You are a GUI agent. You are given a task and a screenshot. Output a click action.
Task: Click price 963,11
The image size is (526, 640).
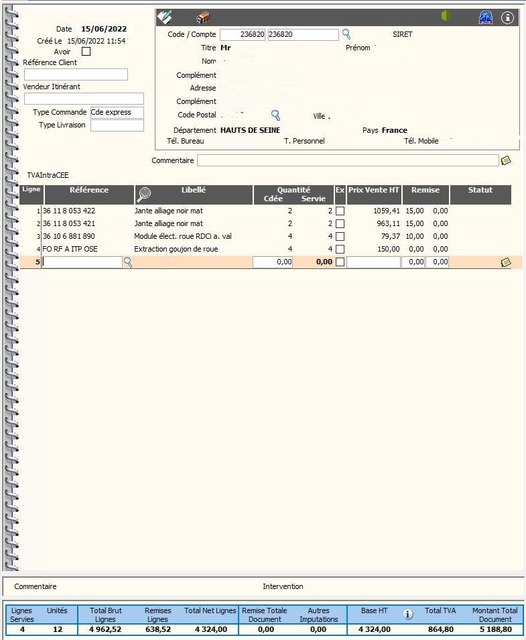[388, 224]
